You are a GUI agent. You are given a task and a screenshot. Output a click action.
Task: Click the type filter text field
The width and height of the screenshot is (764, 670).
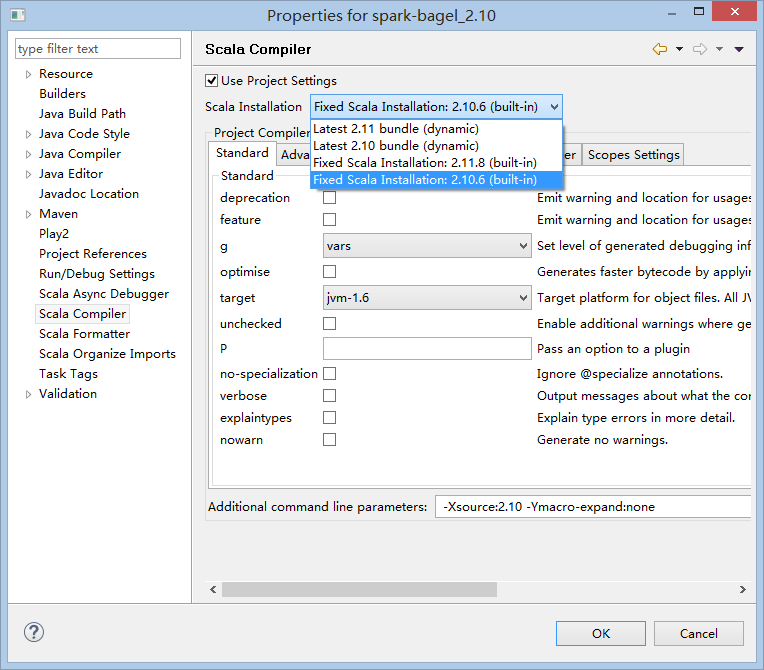[x=98, y=49]
